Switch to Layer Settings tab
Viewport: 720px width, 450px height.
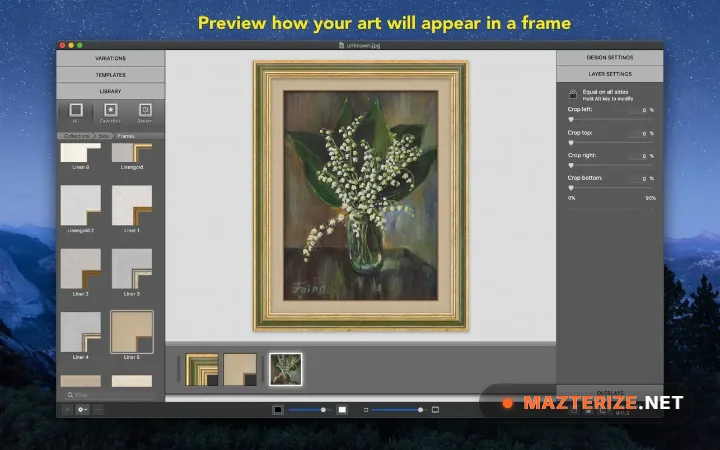610,74
